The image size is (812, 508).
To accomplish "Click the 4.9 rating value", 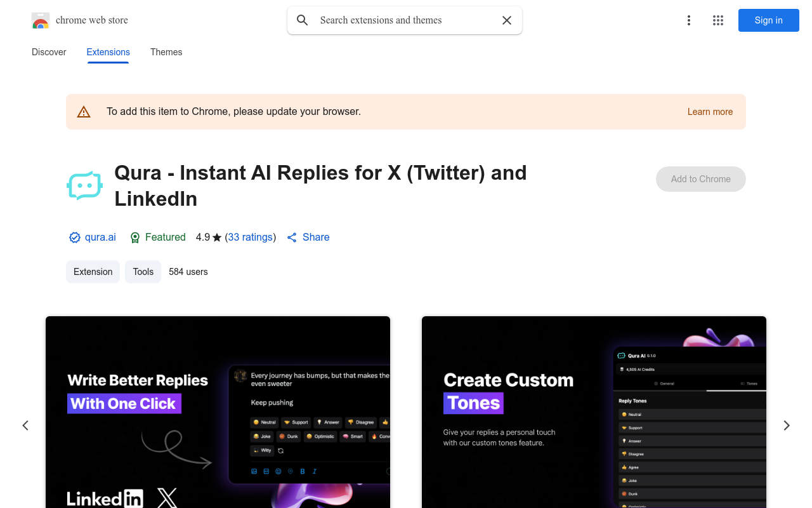I will [x=203, y=237].
